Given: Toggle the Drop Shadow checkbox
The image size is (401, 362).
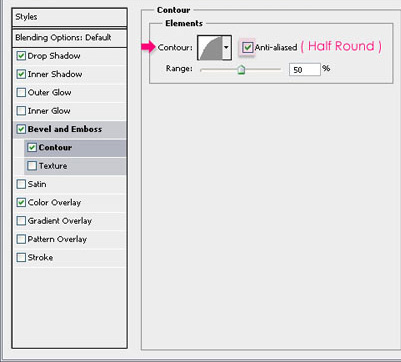Looking at the screenshot, I should click(x=21, y=56).
